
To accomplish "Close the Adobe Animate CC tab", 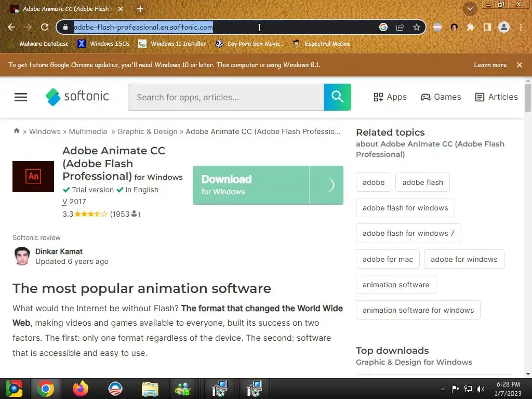I will 121,9.
